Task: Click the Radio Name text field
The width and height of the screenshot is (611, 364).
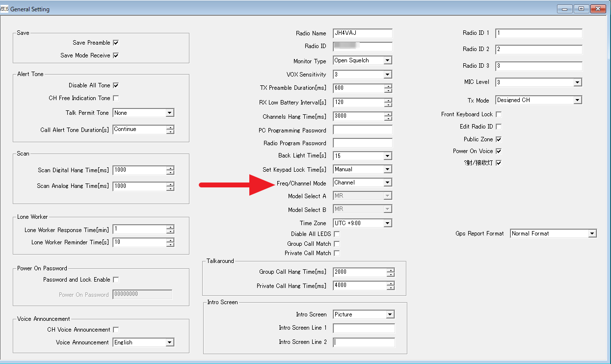Action: click(x=362, y=33)
